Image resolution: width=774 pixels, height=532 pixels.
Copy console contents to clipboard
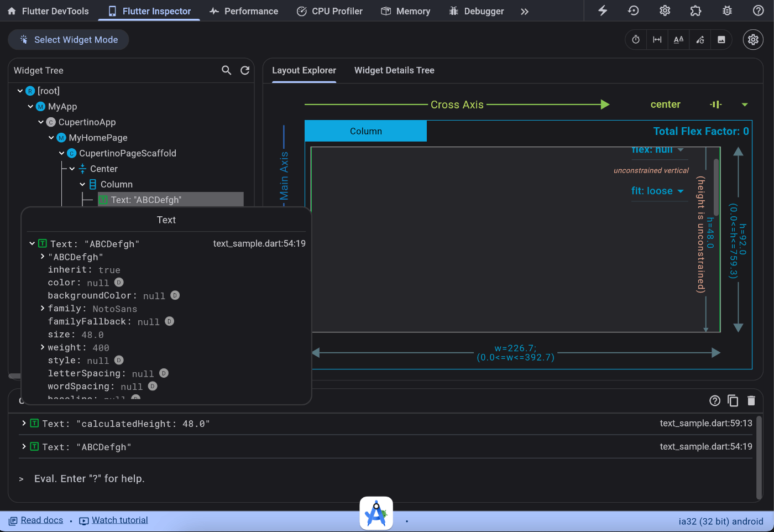pos(733,400)
